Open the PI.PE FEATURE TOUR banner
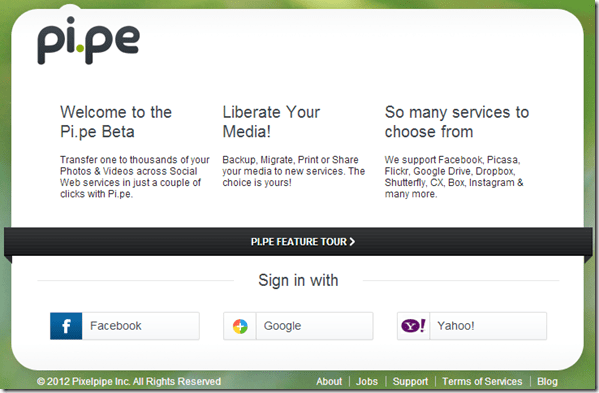 298,242
